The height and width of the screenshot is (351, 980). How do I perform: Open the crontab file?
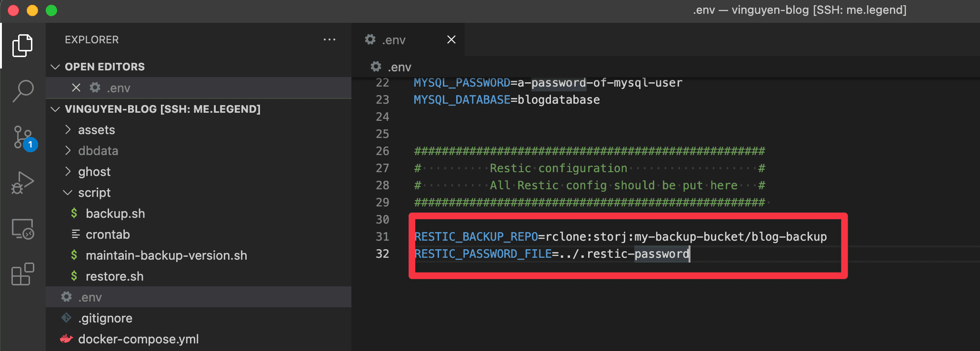click(x=108, y=234)
